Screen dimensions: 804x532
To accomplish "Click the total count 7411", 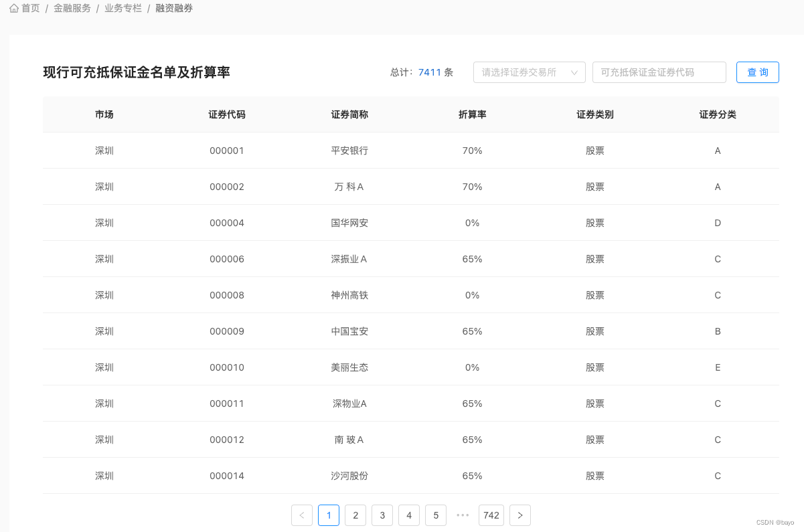I will [430, 72].
